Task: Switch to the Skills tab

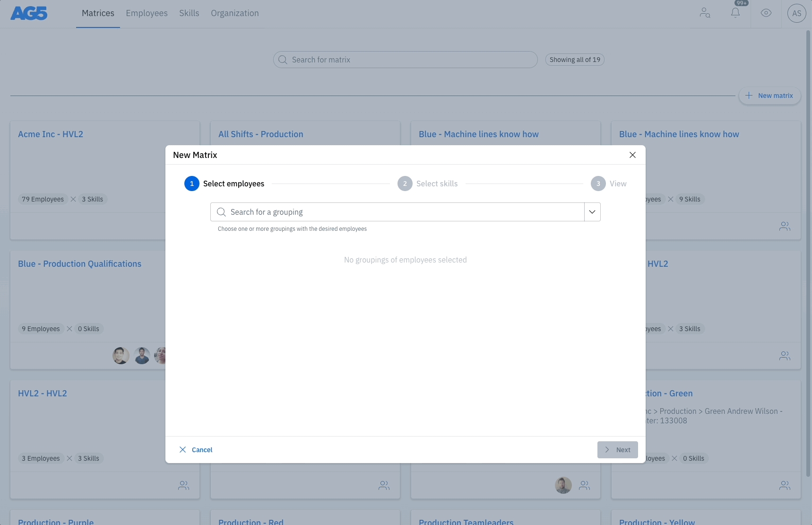Action: click(189, 13)
